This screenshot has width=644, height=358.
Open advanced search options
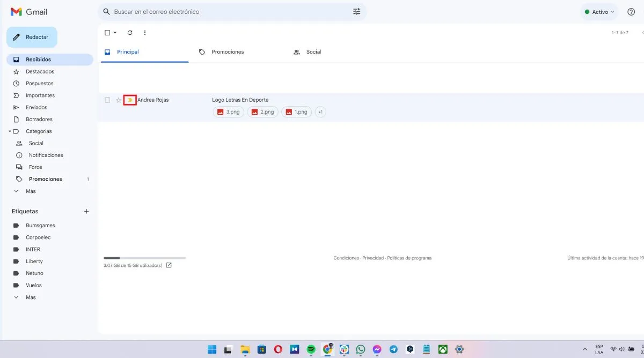[356, 11]
